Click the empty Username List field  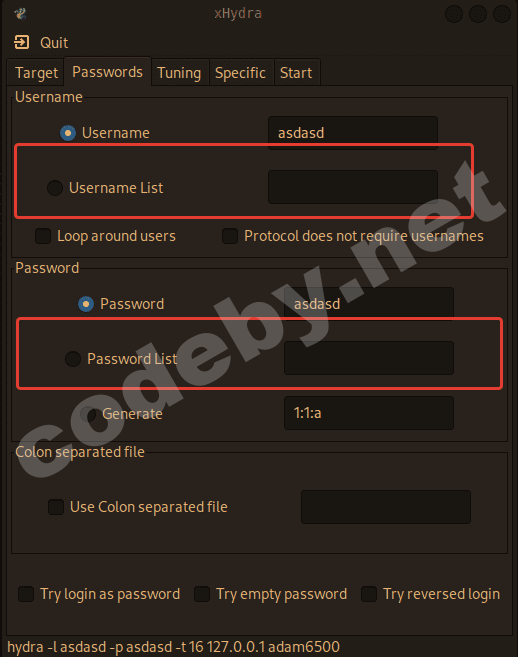coord(353,187)
